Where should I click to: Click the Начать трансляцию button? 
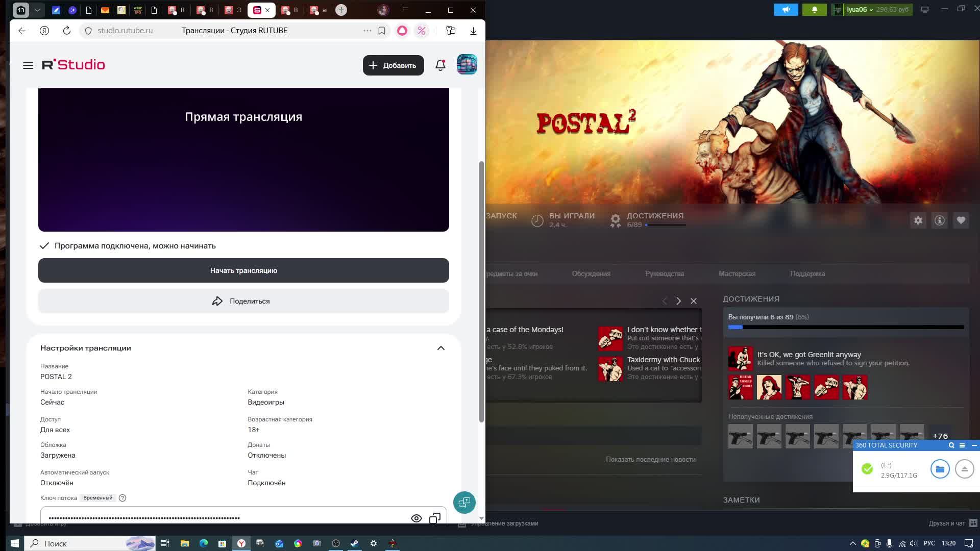pyautogui.click(x=243, y=270)
